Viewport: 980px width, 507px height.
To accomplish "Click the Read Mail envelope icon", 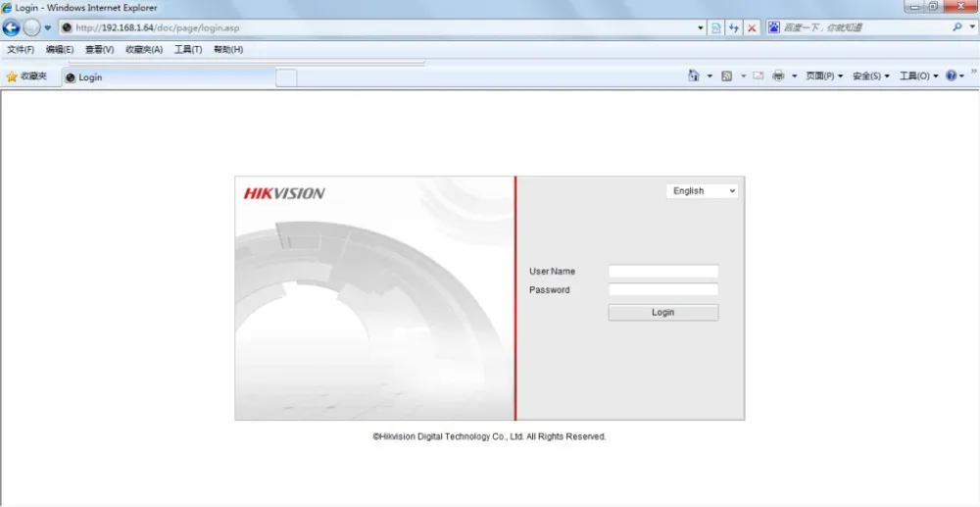I will pyautogui.click(x=759, y=76).
